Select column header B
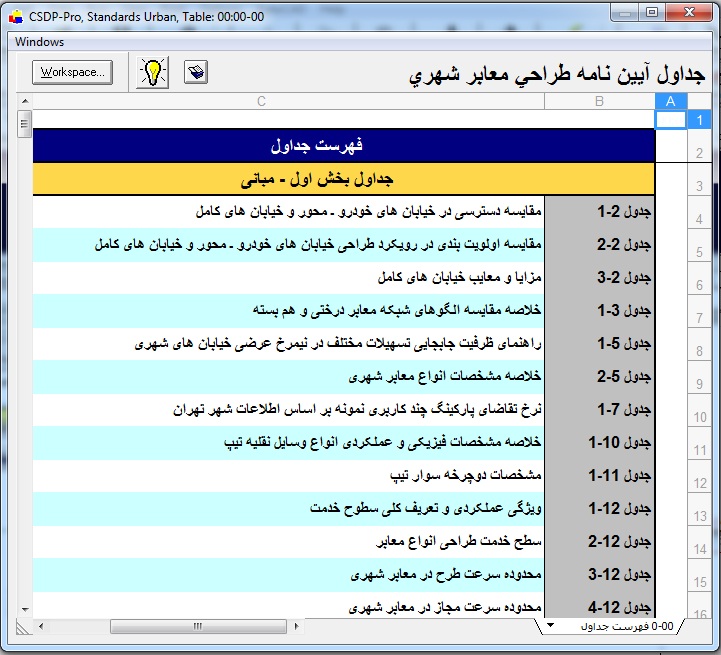The height and width of the screenshot is (655, 721). pyautogui.click(x=600, y=101)
